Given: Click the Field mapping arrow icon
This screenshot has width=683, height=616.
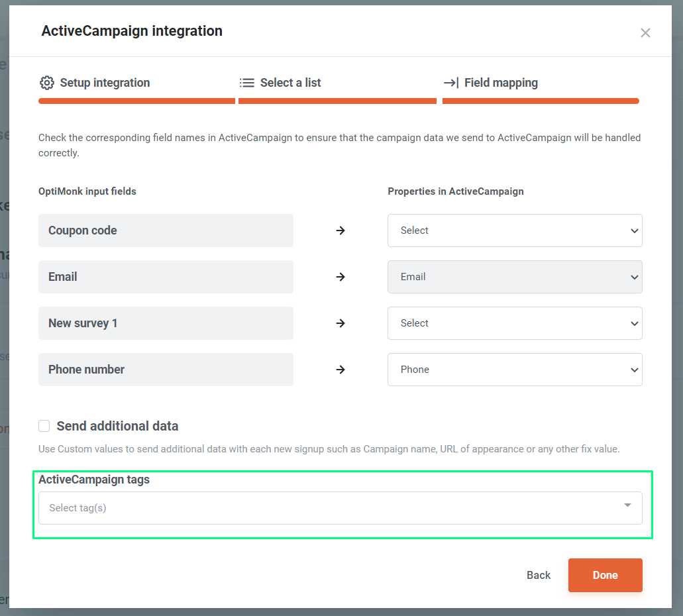Looking at the screenshot, I should [451, 83].
